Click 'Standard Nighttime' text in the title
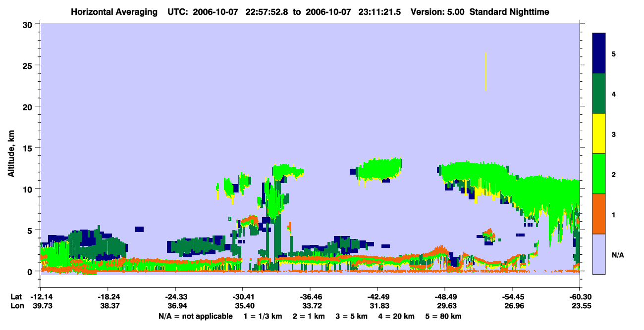The height and width of the screenshot is (330, 644). 509,12
